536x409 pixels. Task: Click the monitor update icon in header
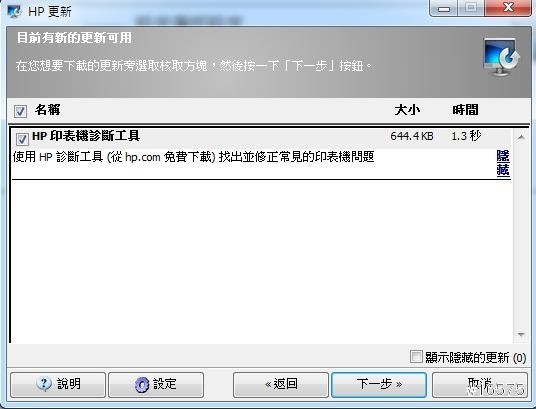tap(501, 57)
